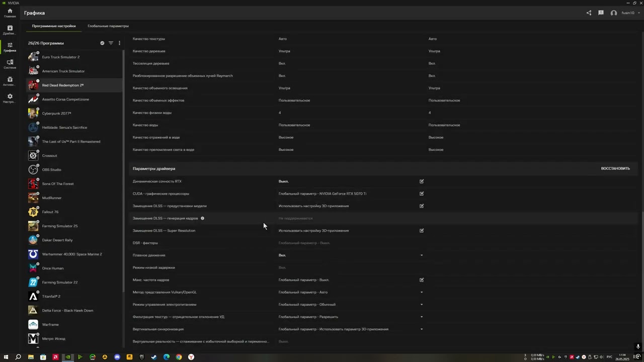This screenshot has height=362, width=644.
Task: Click Качество физики воды value 4
Action: pos(280,113)
